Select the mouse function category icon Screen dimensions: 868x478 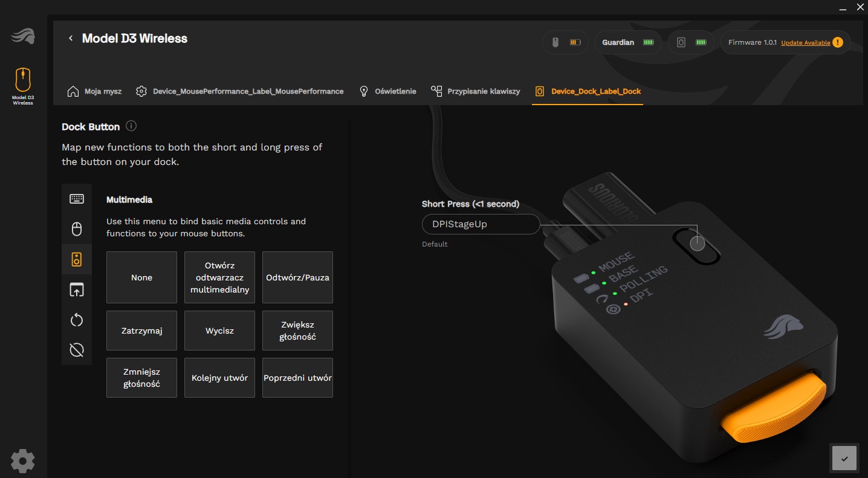pos(77,229)
